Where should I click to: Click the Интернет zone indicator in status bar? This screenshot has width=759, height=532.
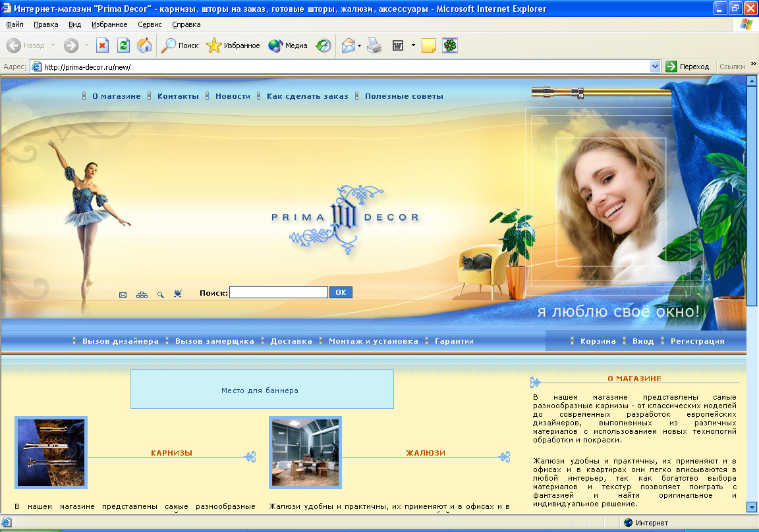point(646,522)
